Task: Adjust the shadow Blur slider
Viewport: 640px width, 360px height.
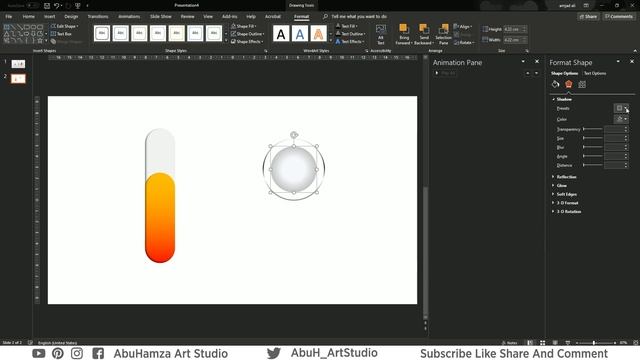Action: pos(593,147)
